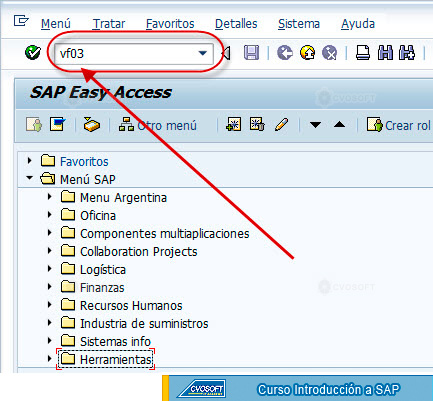Click the Move favorites up arrow
Image resolution: width=433 pixels, height=401 pixels.
339,124
